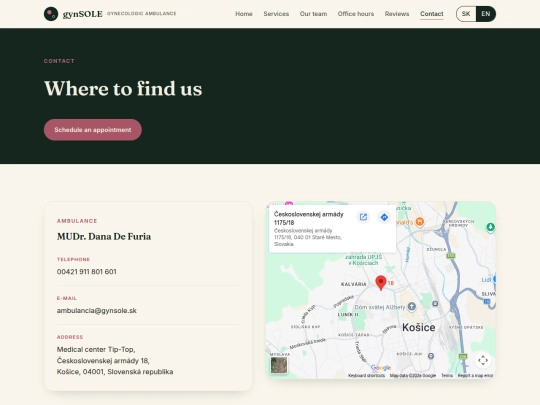Open the Services menu item
540x405 pixels.
click(276, 14)
